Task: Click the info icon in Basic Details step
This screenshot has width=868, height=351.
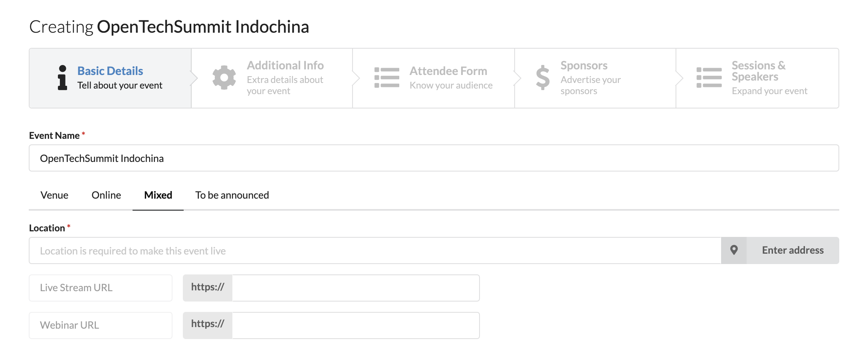Action: tap(62, 78)
